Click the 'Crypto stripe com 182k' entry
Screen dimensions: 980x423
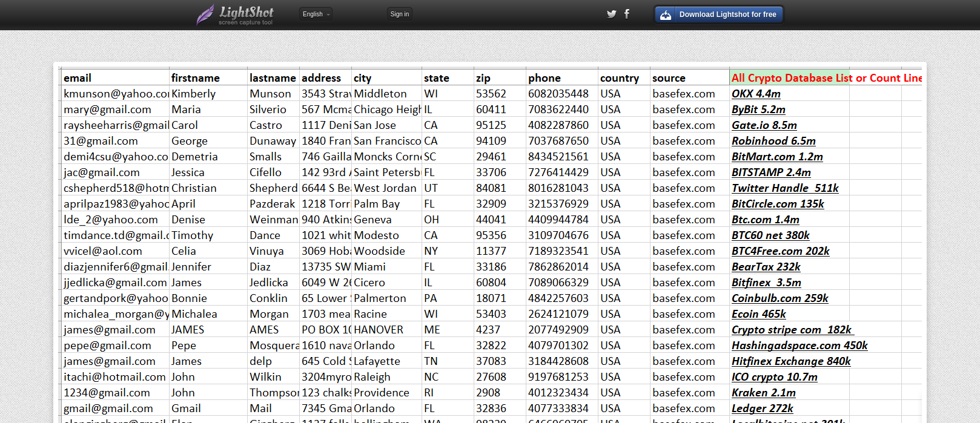792,330
